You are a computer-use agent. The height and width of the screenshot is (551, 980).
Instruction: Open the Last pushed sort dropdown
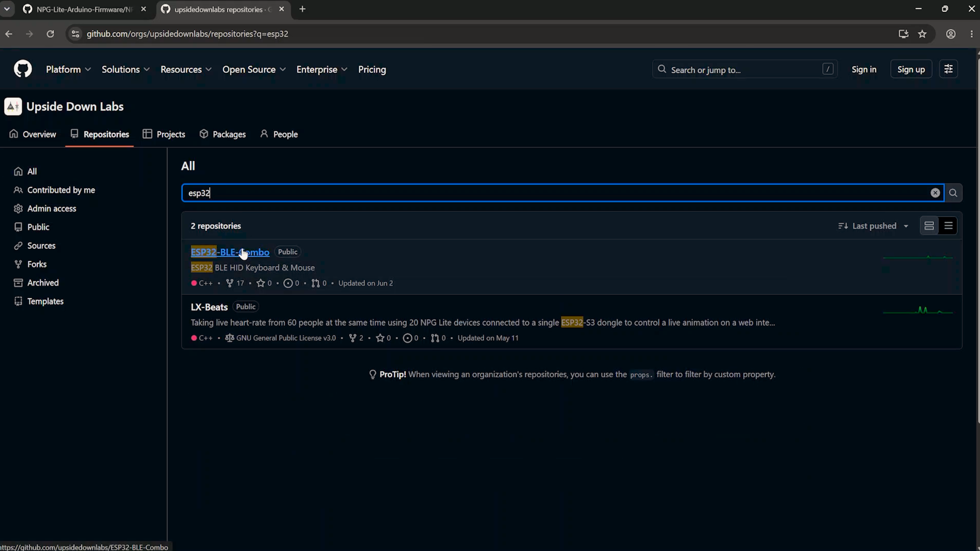[x=873, y=226]
